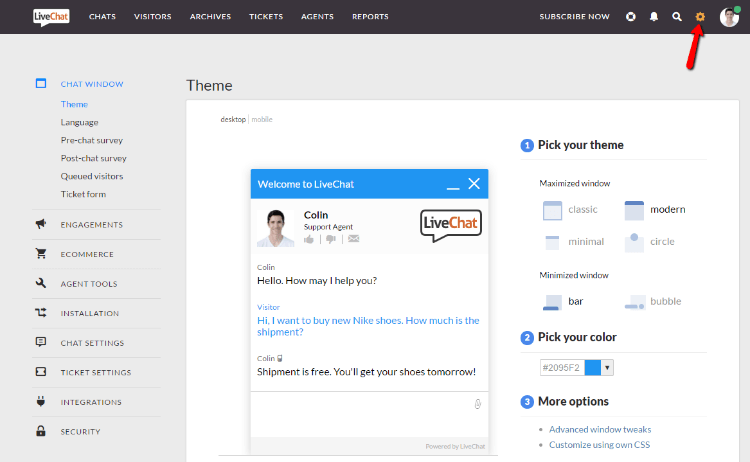Open the Reports tab
The image size is (750, 462).
point(370,17)
